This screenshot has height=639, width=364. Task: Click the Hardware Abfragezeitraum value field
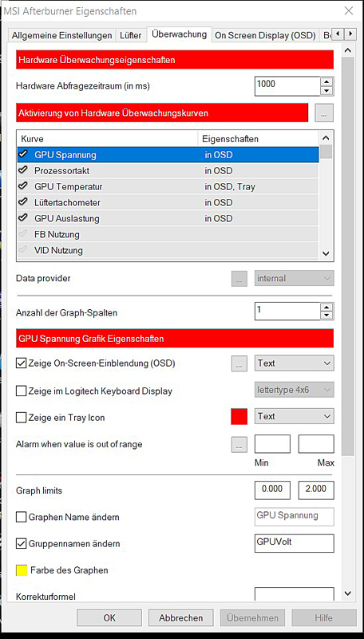tap(288, 86)
